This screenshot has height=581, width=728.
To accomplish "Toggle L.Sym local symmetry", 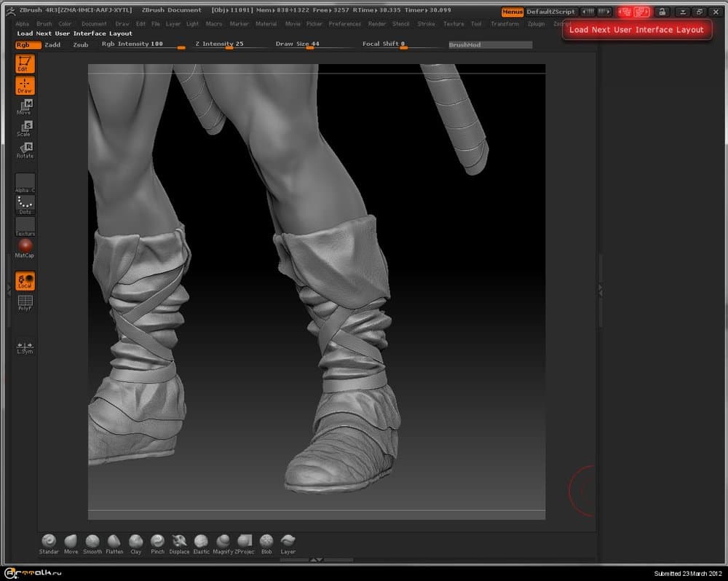I will click(x=25, y=348).
